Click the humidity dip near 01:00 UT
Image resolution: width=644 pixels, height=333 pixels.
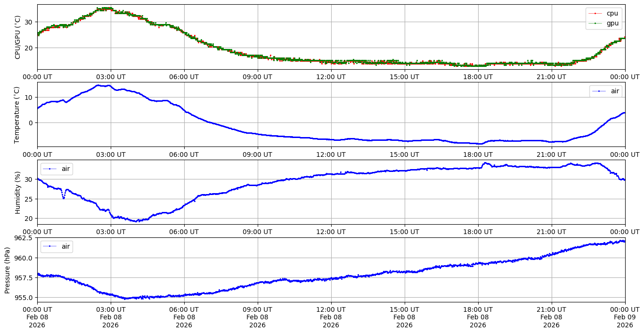coord(64,198)
